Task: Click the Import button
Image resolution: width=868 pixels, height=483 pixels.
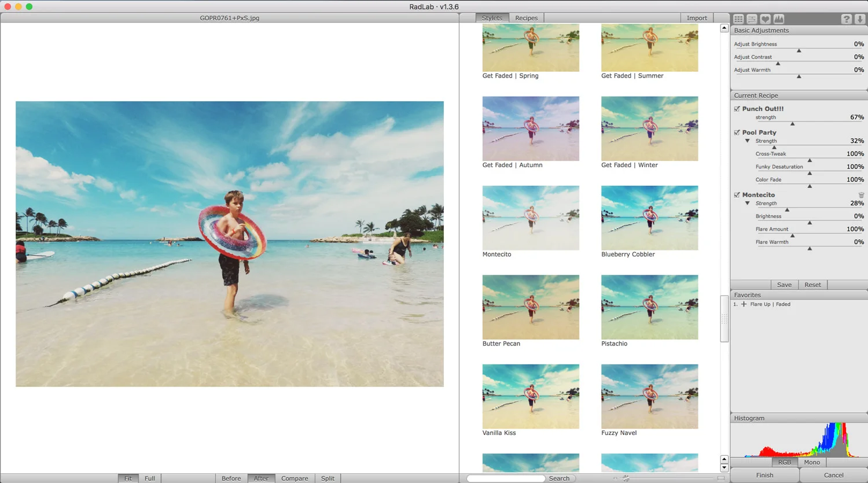Action: point(697,18)
